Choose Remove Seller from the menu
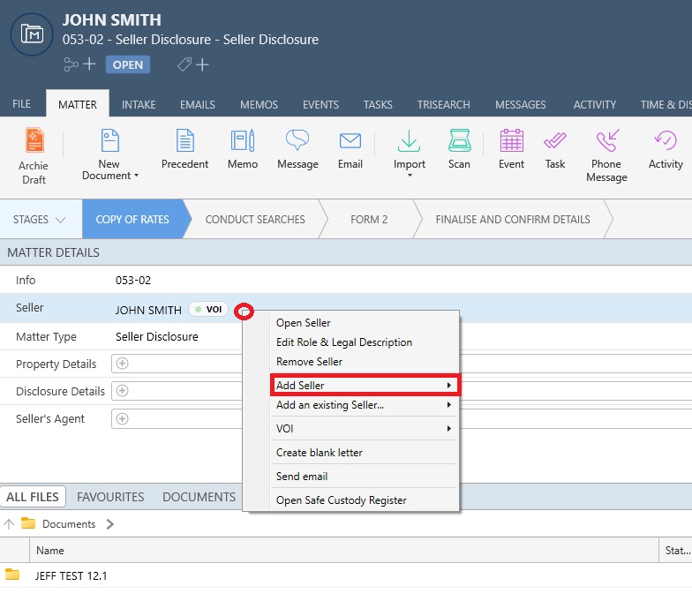The height and width of the screenshot is (616, 692). click(x=309, y=362)
